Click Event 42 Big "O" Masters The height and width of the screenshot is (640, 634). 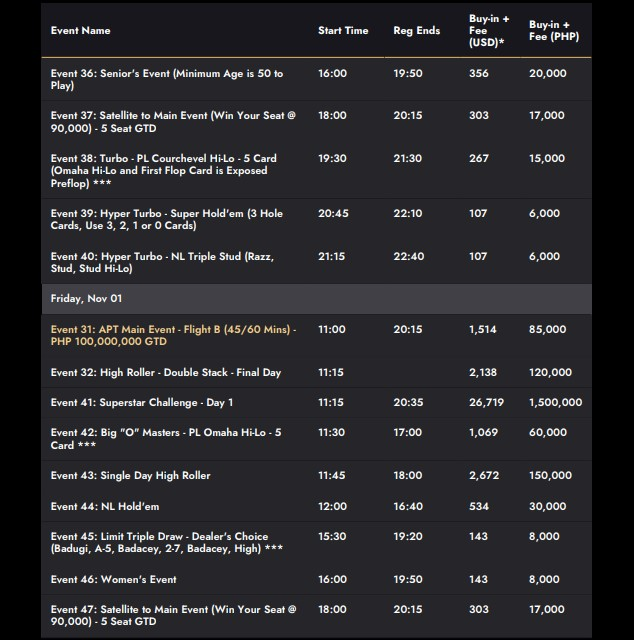[x=166, y=439]
